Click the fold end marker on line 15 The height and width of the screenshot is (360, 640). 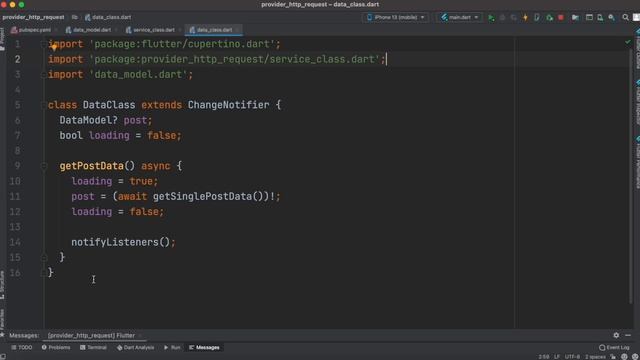[x=43, y=258]
